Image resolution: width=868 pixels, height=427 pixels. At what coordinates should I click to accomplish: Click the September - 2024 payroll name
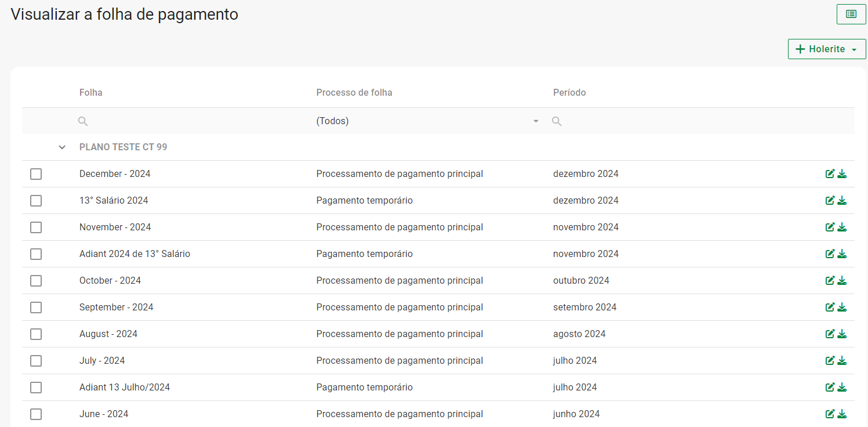tap(116, 307)
